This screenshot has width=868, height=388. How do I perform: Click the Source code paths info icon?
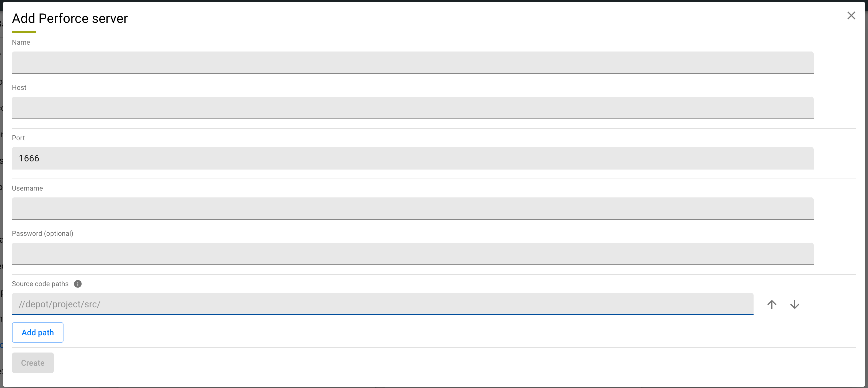pos(78,284)
